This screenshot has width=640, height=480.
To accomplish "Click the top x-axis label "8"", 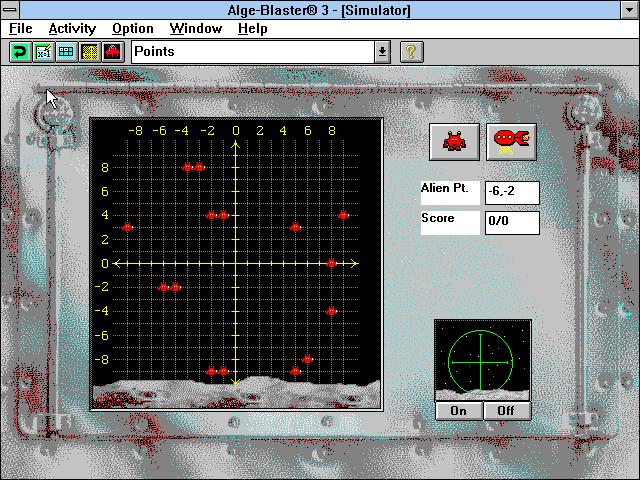I will pyautogui.click(x=332, y=131).
